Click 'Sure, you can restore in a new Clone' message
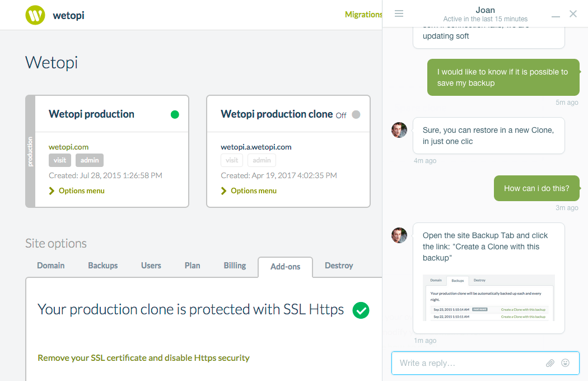 coord(489,136)
